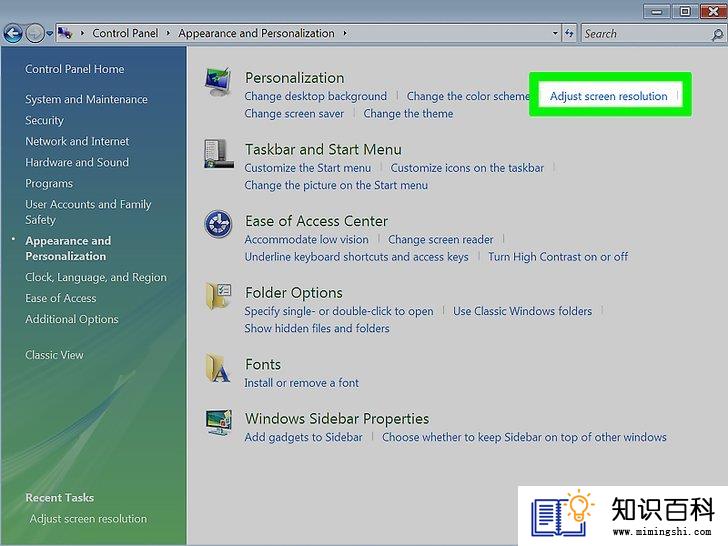Click Customize the Start menu
Image resolution: width=728 pixels, height=546 pixels.
(308, 168)
